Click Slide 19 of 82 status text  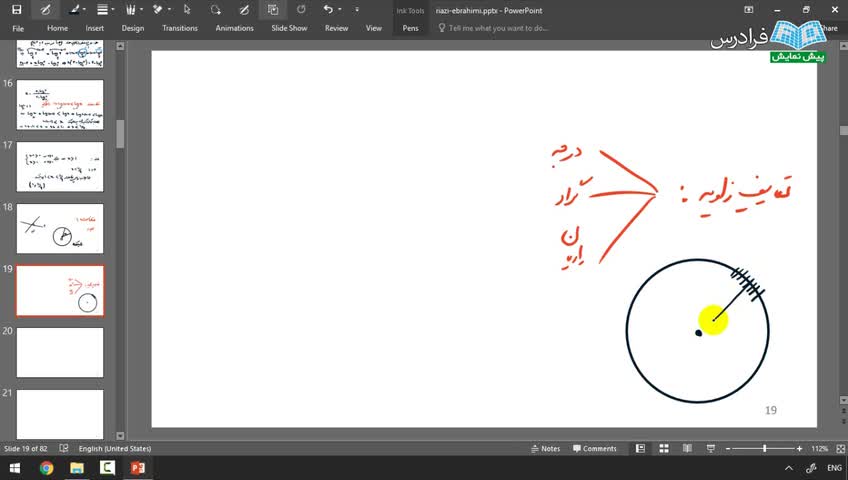[x=25, y=449]
